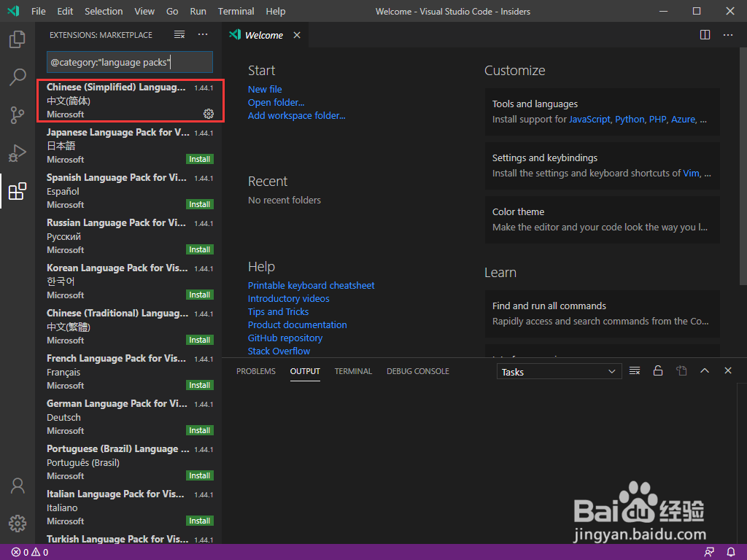Screen dimensions: 747x560
Task: Open editor more actions ellipsis
Action: pos(728,35)
